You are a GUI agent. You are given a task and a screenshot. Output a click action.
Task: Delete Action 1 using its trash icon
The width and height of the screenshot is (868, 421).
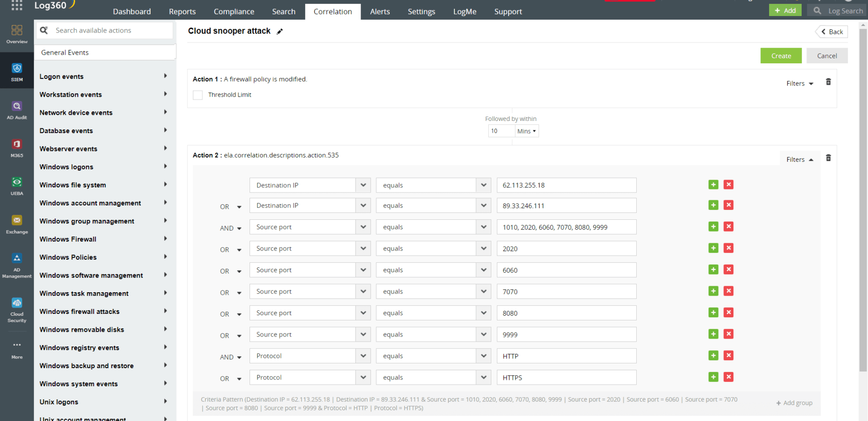point(829,82)
